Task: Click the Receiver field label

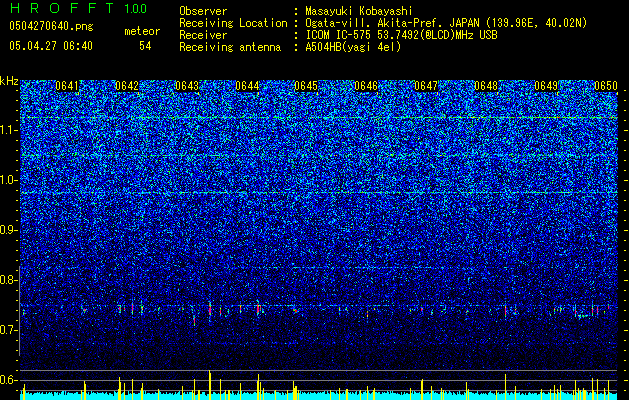Action: click(203, 35)
